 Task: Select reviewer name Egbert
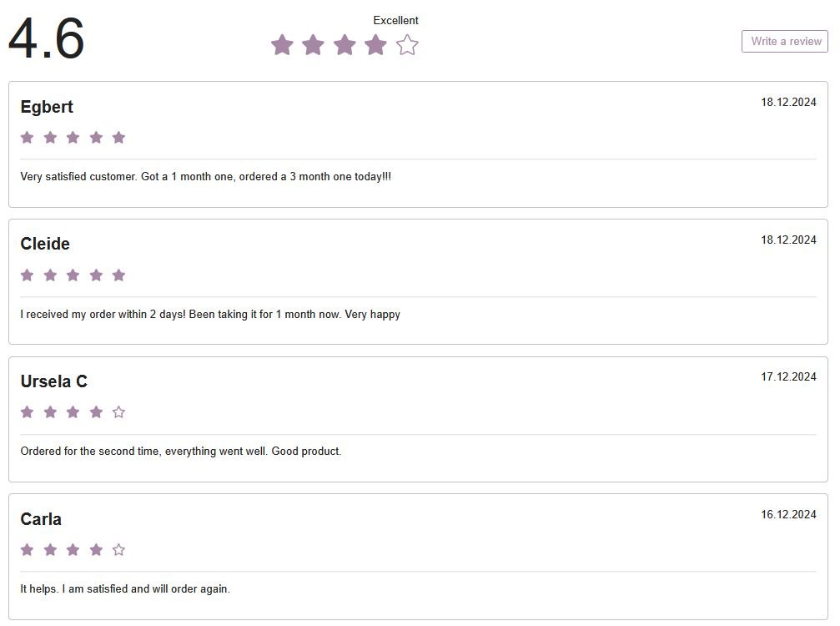47,107
